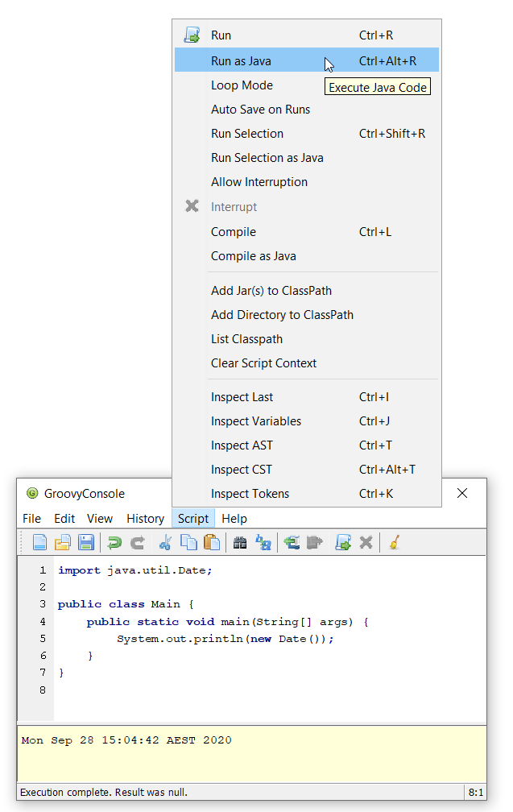513x812 pixels.
Task: Save script using the floppy disk icon
Action: (86, 542)
